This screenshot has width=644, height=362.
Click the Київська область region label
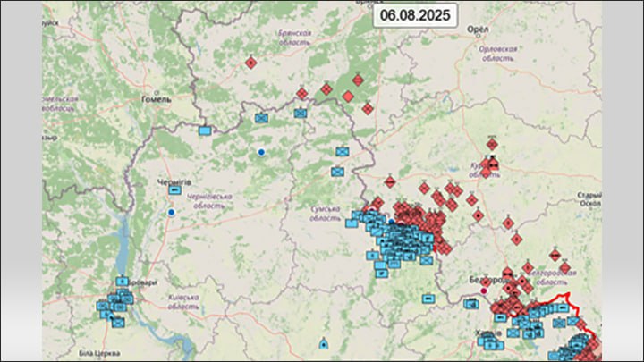183,302
